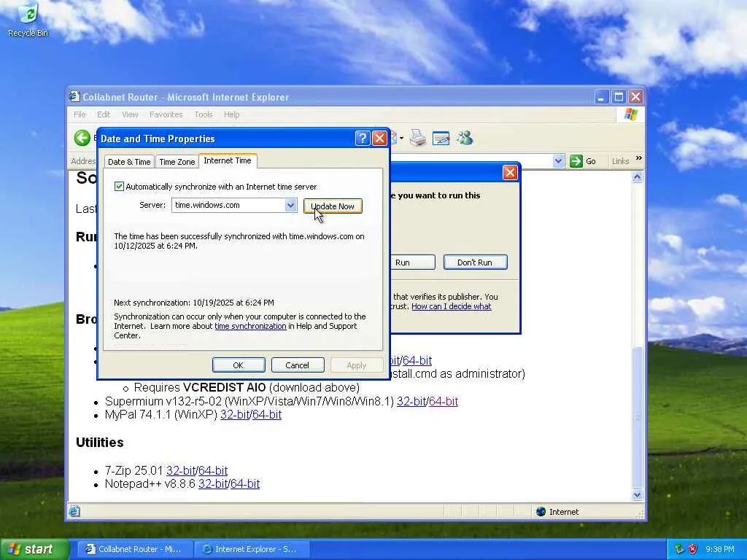Click the 7-Zip 64-bit download link

click(x=213, y=470)
